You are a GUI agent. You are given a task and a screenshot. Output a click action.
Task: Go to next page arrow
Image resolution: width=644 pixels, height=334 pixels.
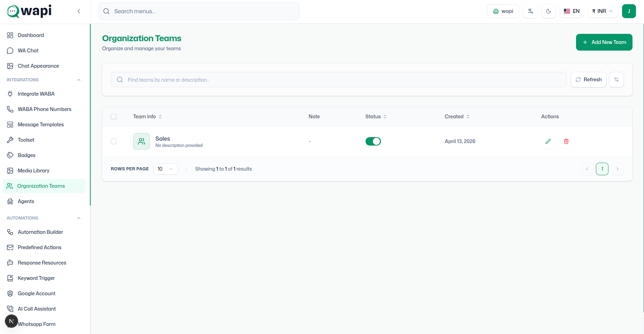pos(618,169)
